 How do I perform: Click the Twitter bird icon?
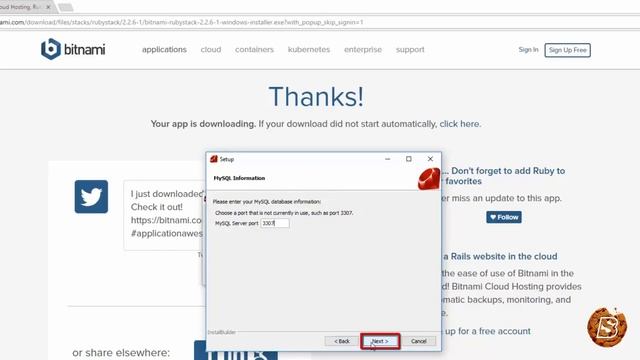coord(91,197)
